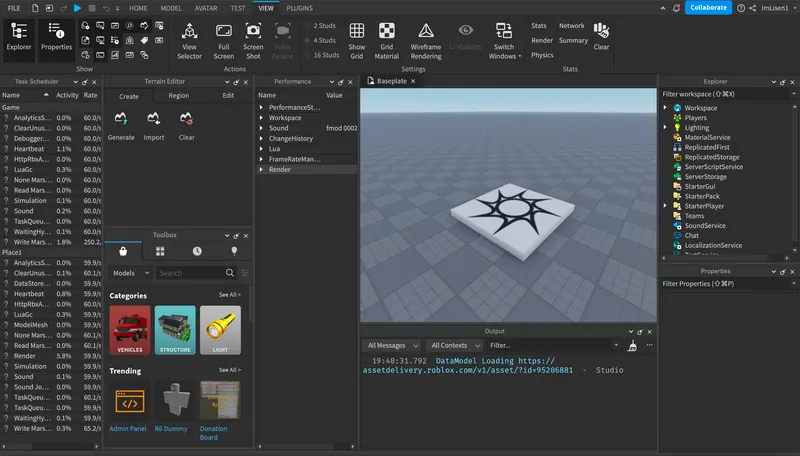Image resolution: width=800 pixels, height=456 pixels.
Task: Toggle Show Grid in Settings
Action: point(357,38)
